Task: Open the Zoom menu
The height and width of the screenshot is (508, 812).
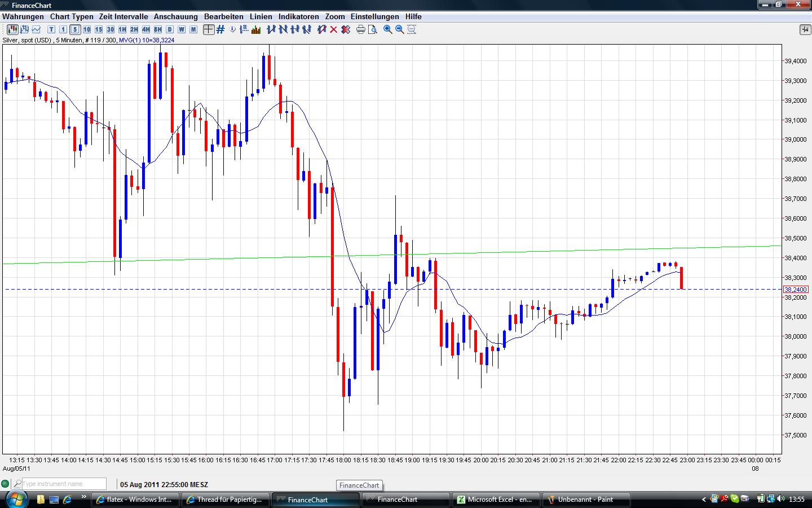Action: 335,16
